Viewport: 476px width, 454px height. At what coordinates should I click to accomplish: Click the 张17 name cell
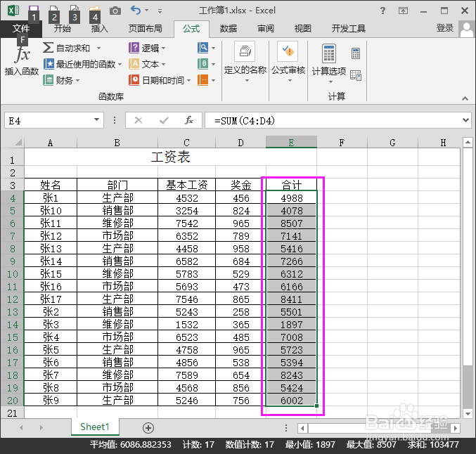(x=51, y=299)
